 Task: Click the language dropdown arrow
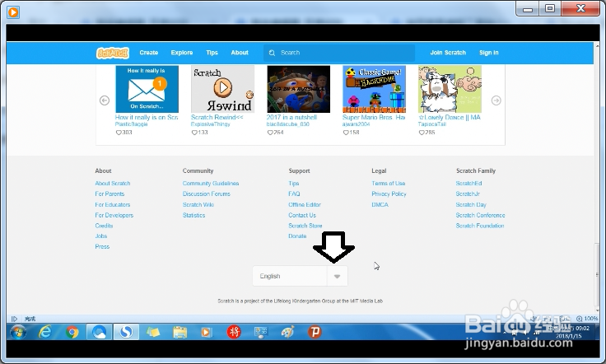click(x=337, y=276)
